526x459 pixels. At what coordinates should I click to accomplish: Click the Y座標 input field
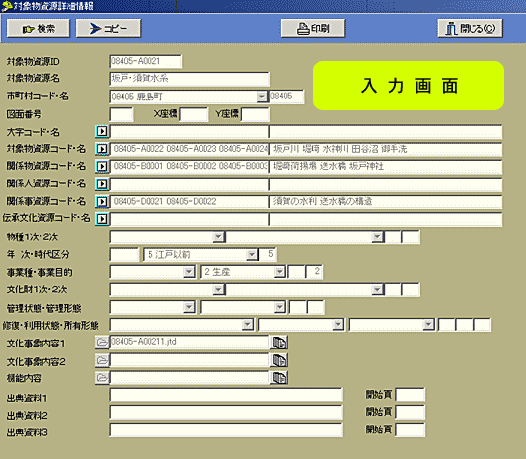(x=255, y=114)
